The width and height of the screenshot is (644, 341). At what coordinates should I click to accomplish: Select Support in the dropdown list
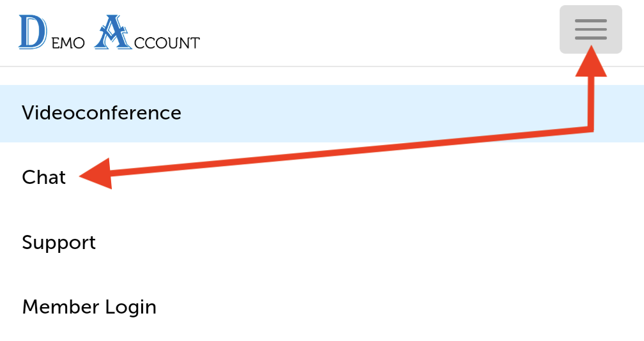(x=59, y=243)
